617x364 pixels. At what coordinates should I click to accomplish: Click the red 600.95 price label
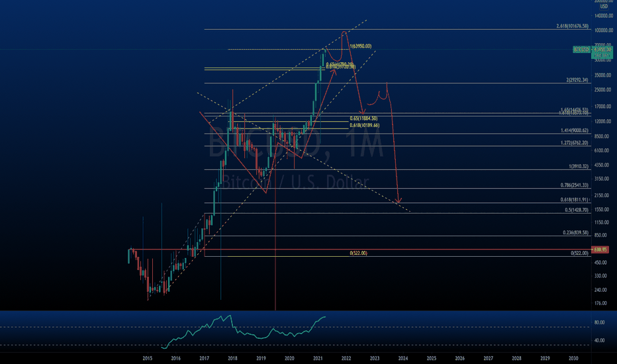[600, 250]
